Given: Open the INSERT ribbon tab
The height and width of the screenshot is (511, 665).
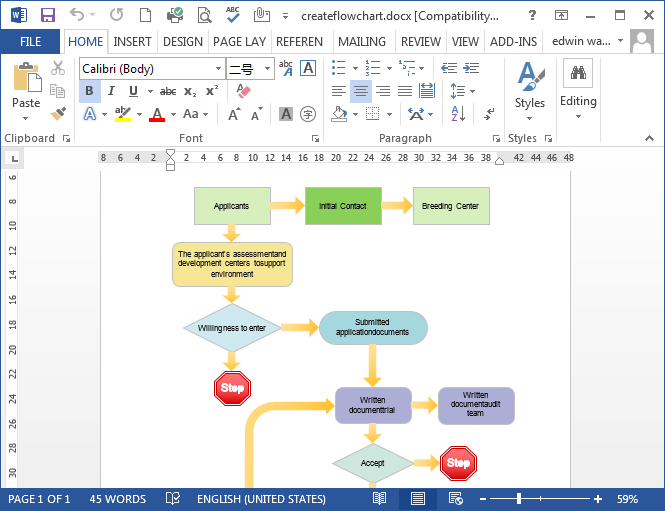Looking at the screenshot, I should pyautogui.click(x=133, y=42).
